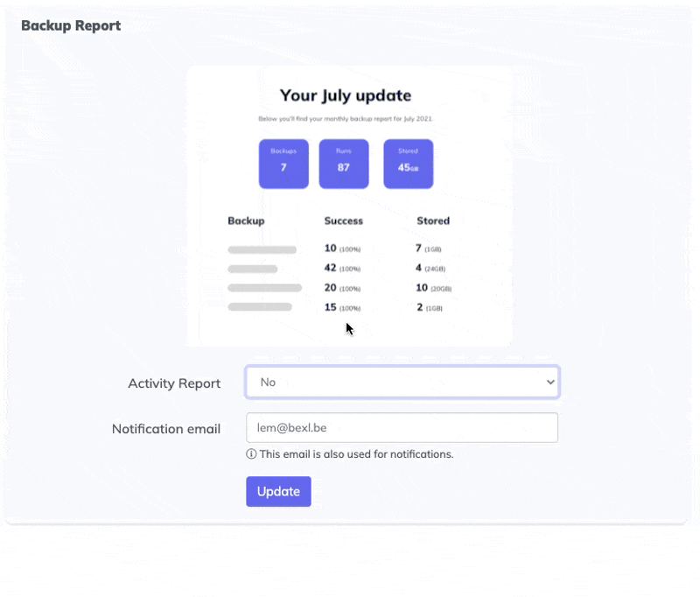
Task: Click the Success column header
Action: coord(343,221)
